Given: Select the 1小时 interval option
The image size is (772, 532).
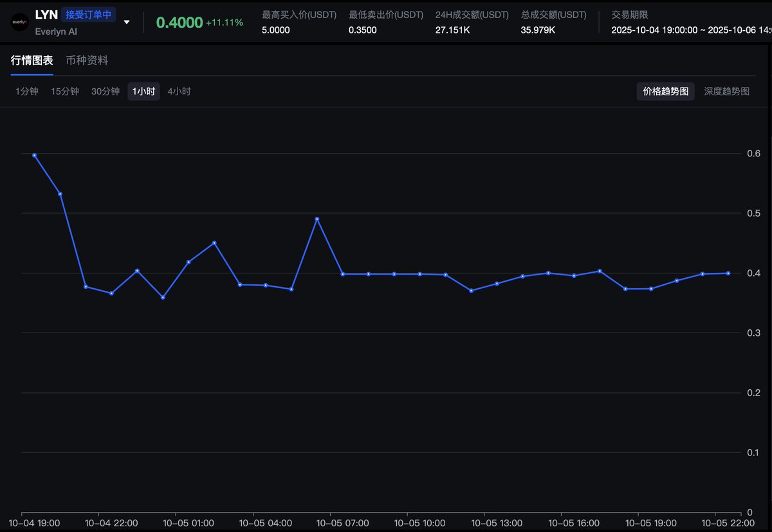Looking at the screenshot, I should coord(143,91).
